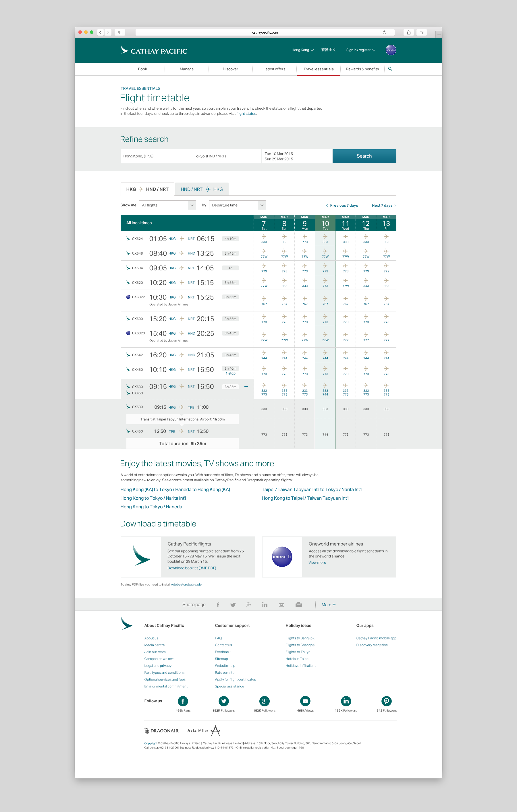517x812 pixels.
Task: Click the browser share icon
Action: pos(409,32)
